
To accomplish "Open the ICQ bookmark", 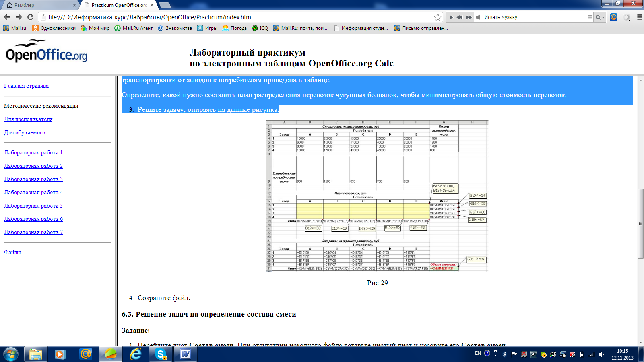I will tap(260, 28).
